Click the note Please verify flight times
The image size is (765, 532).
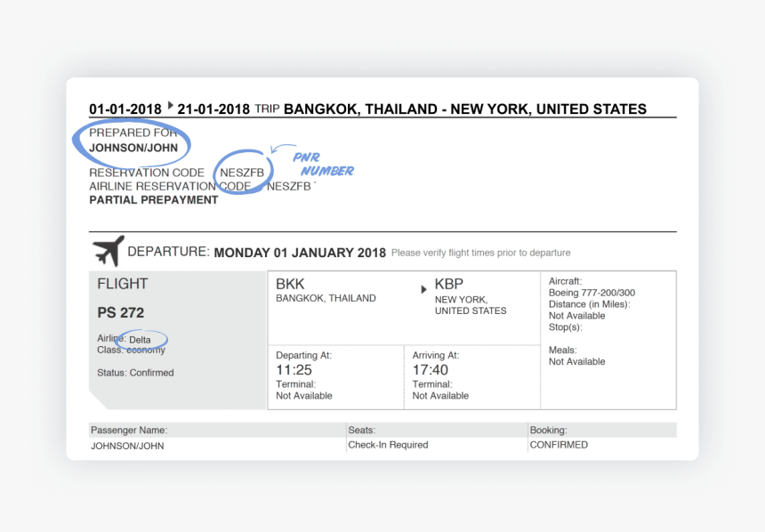tap(480, 253)
